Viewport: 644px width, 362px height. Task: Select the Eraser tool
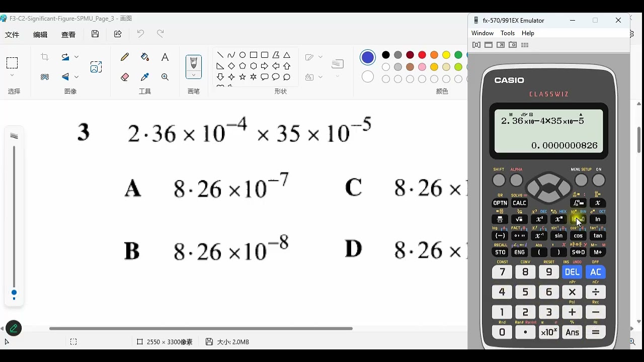(125, 77)
